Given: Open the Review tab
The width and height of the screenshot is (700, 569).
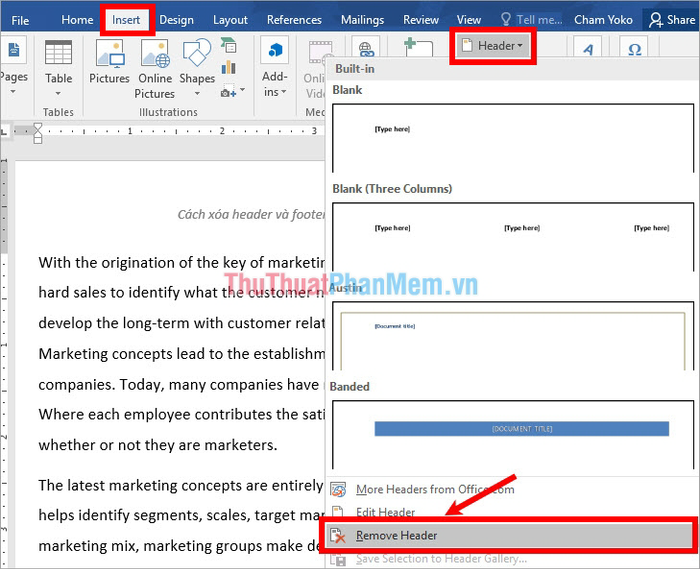Looking at the screenshot, I should pos(421,20).
